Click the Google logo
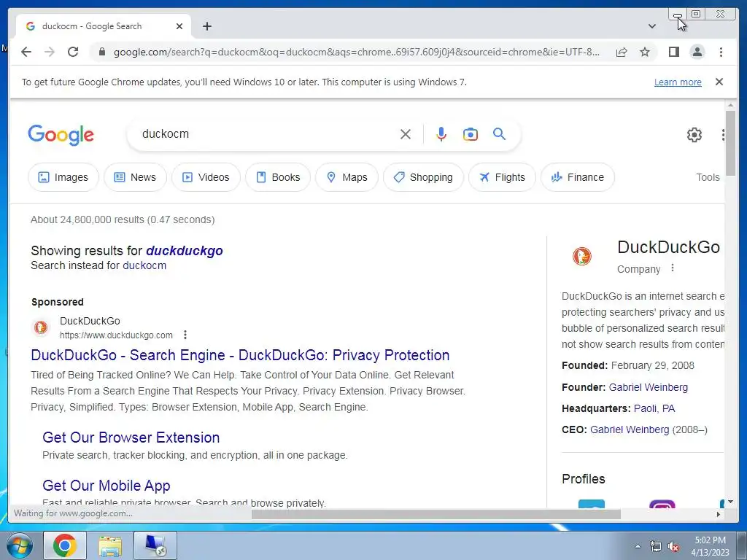 [x=61, y=135]
